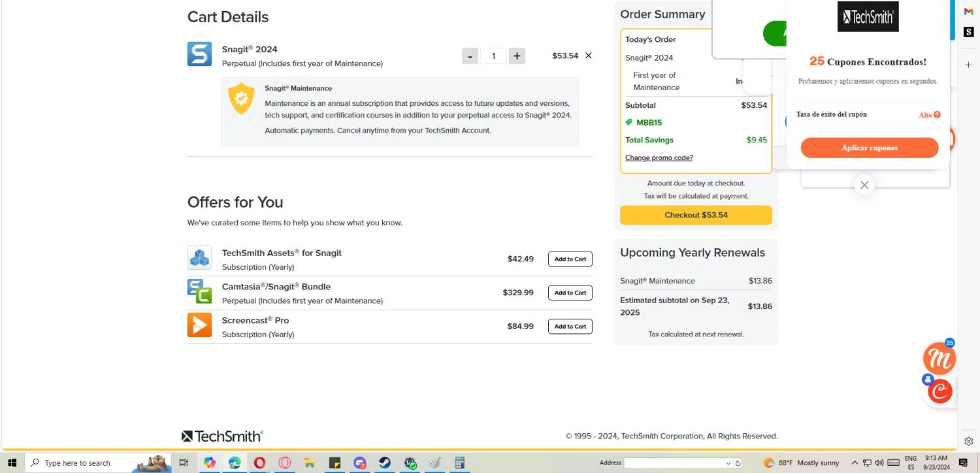Viewport: 980px width, 473px height.
Task: Open the weather widget 88°F Mostly sunny
Action: point(801,463)
